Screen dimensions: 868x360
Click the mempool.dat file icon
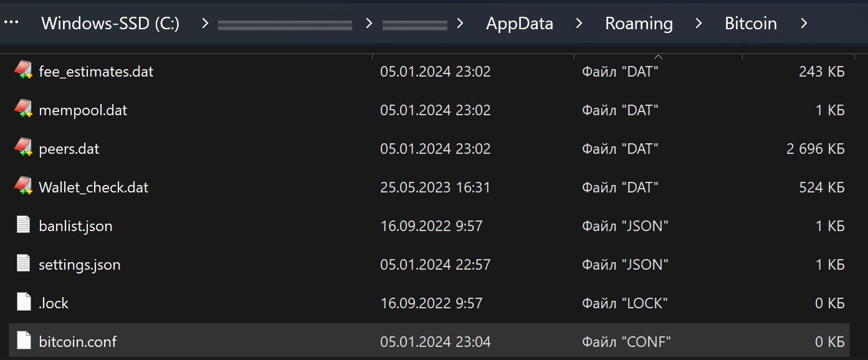[22, 109]
